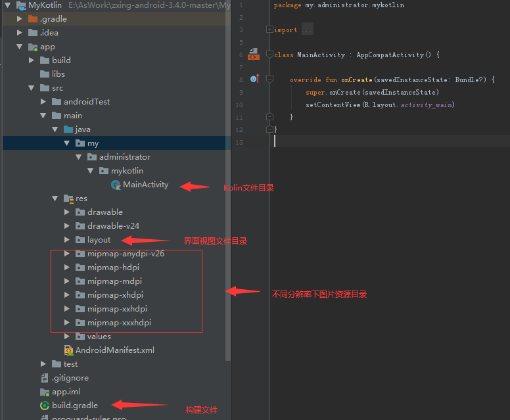Open the build.gradle file
The image size is (510, 420).
tap(75, 406)
